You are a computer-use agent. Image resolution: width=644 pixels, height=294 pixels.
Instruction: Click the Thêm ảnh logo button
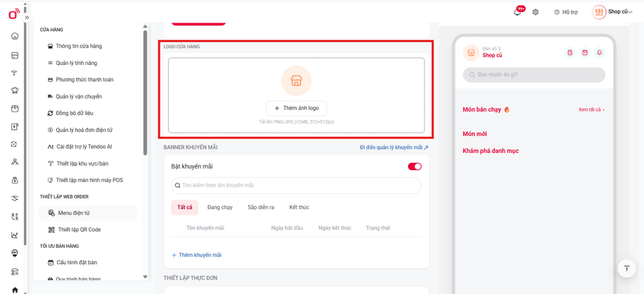(297, 108)
